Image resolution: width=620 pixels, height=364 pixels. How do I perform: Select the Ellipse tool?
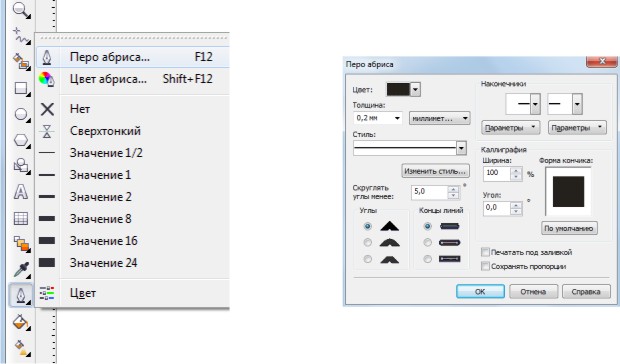[21, 114]
